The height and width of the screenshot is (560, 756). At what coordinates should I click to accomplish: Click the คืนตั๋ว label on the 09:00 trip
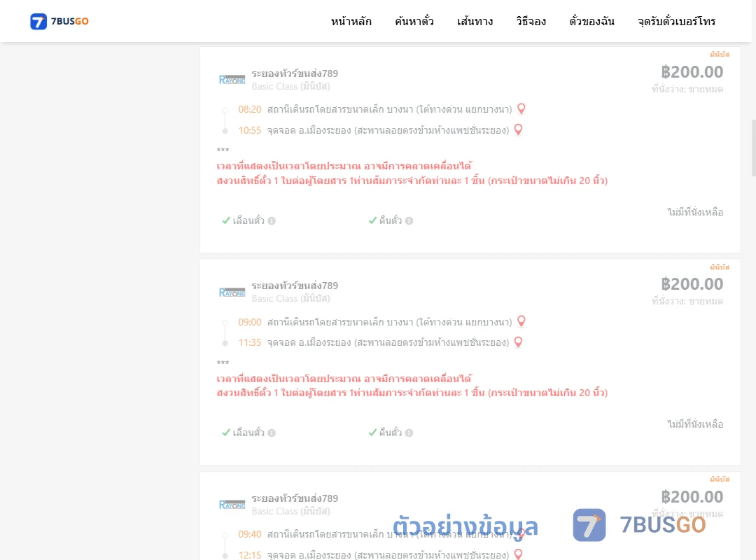[390, 433]
